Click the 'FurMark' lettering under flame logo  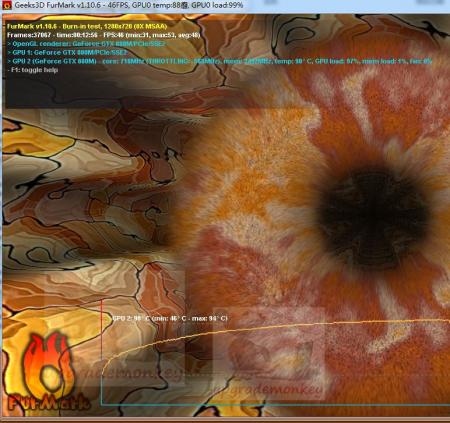point(49,403)
